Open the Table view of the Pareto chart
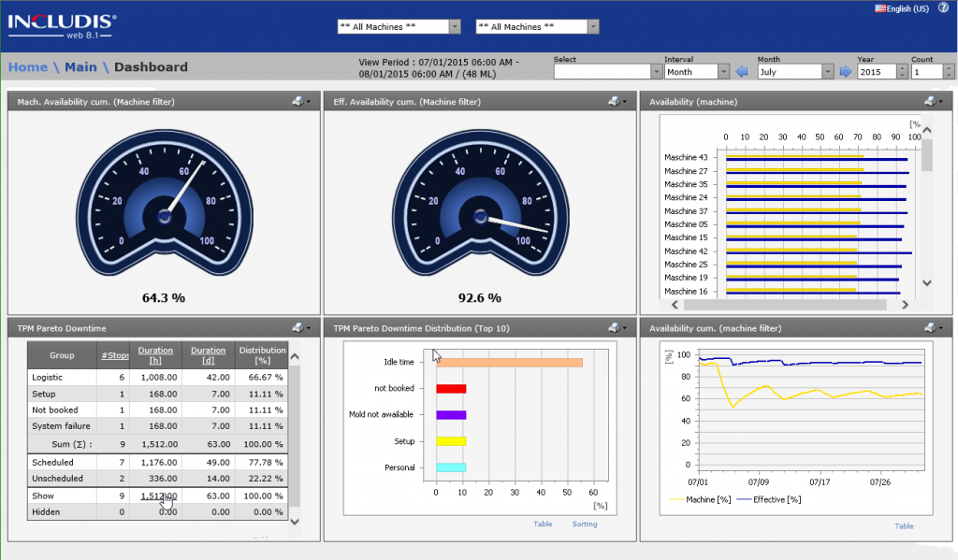Viewport: 958px width, 560px height. coord(543,524)
